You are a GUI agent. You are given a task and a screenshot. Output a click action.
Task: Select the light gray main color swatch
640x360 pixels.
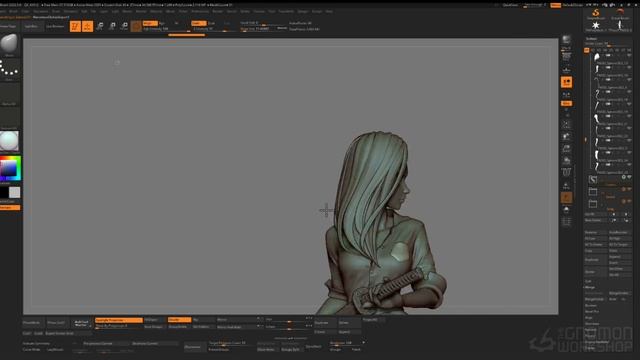(15, 192)
